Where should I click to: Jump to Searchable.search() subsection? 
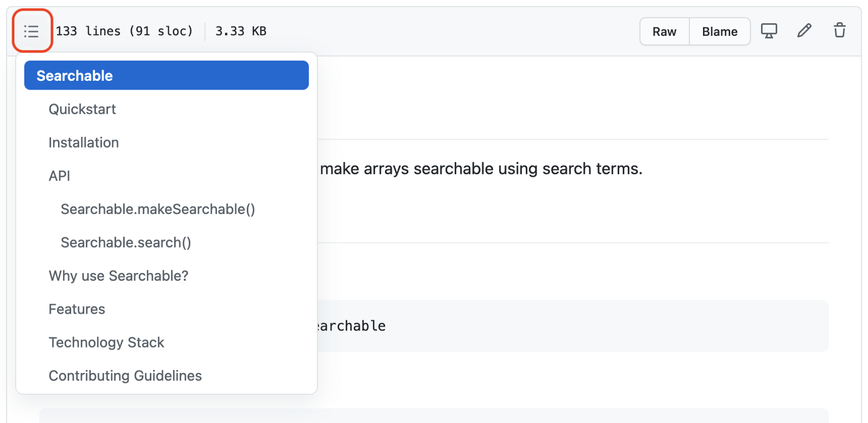click(x=126, y=242)
